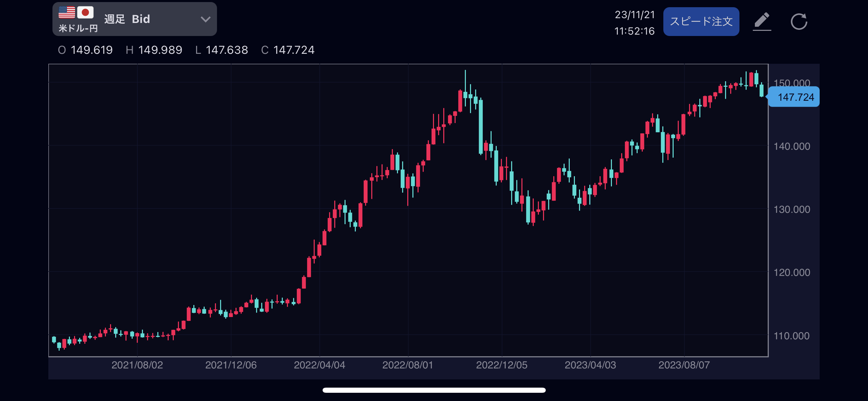Tap the 2022/12/05 date axis marker
Viewport: 868px width, 401px height.
(x=502, y=365)
